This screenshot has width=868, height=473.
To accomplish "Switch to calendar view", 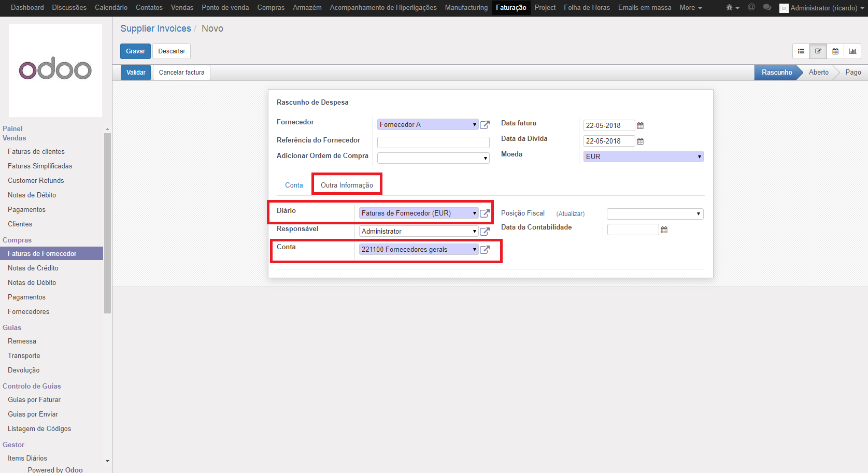I will [x=835, y=51].
